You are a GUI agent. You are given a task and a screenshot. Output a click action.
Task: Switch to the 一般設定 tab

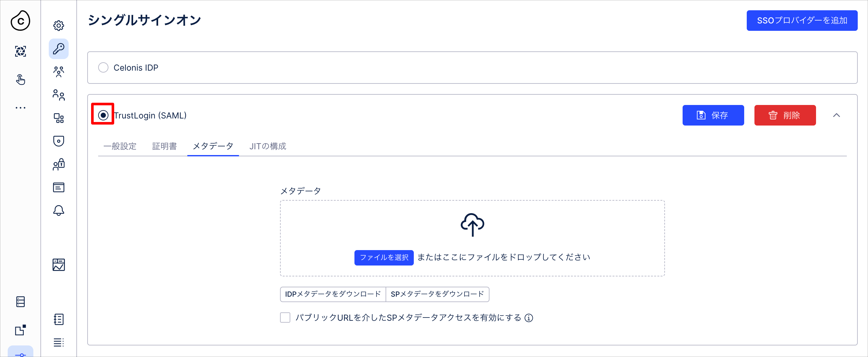120,146
